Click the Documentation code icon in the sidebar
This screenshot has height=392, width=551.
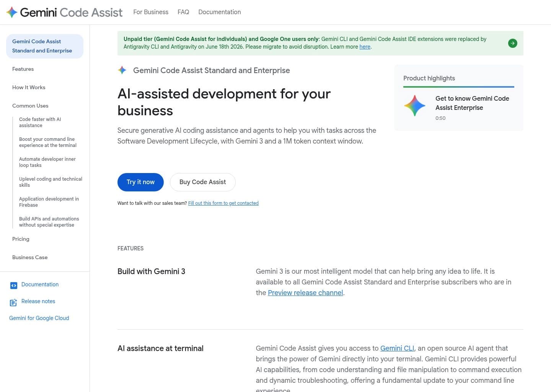(14, 285)
